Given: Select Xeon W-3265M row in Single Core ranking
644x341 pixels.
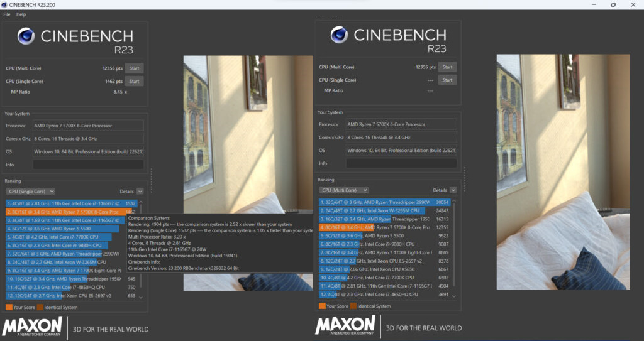Looking at the screenshot, I should pyautogui.click(x=71, y=262).
